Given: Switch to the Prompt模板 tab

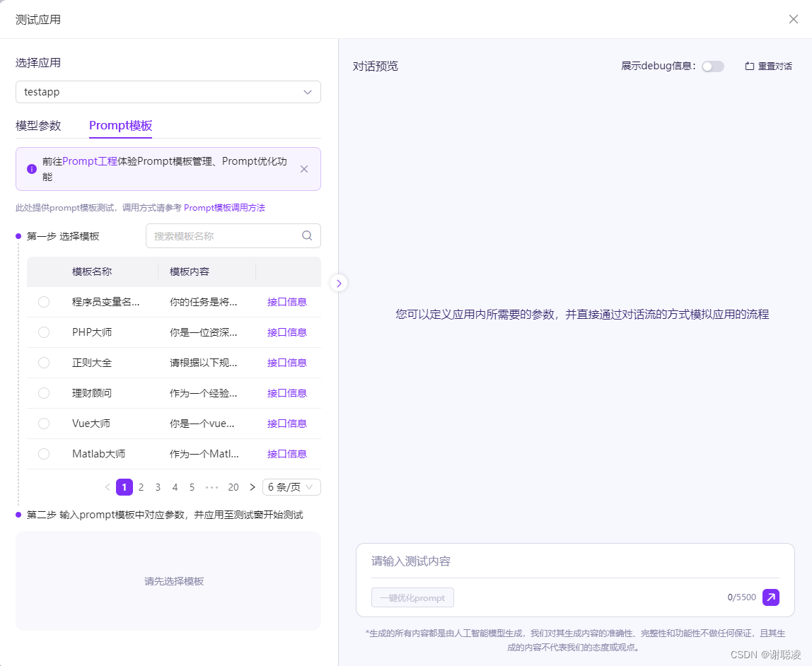Looking at the screenshot, I should [x=120, y=126].
